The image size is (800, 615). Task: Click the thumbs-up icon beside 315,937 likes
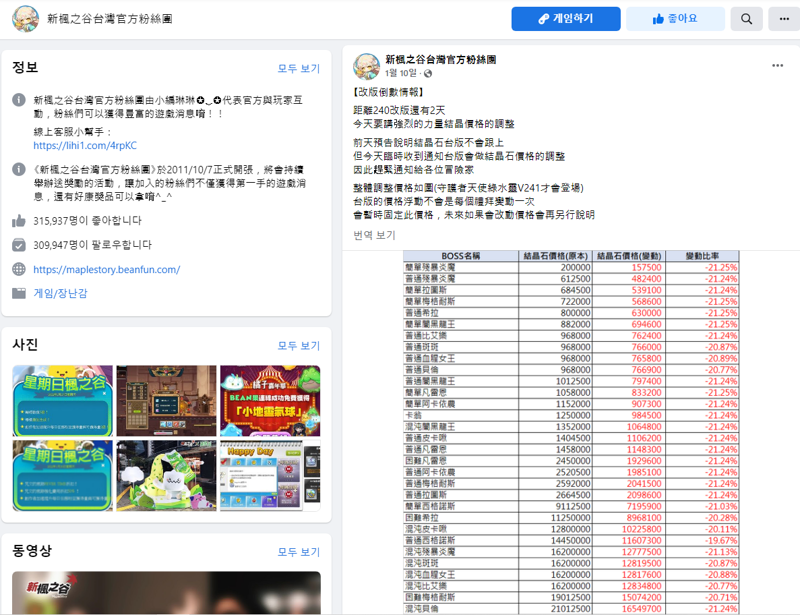point(19,220)
